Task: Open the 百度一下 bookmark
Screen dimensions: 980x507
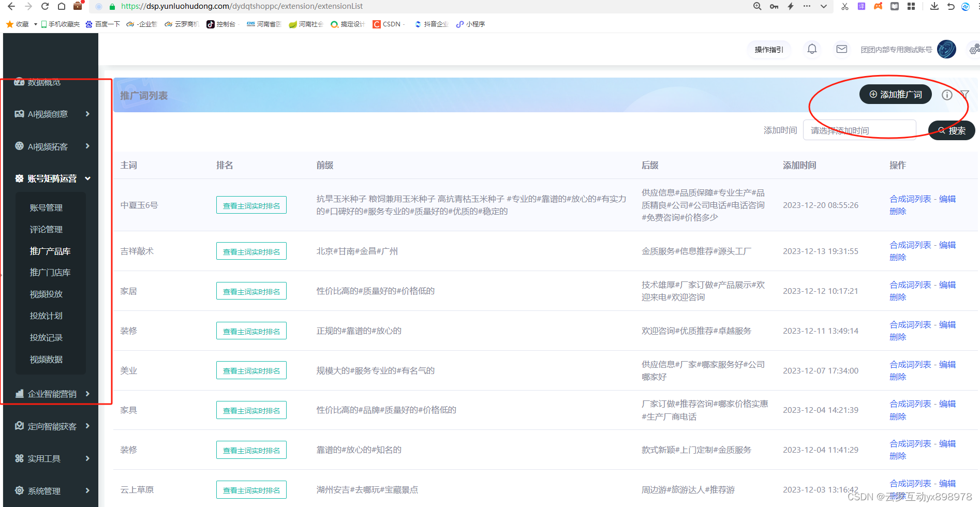Action: [x=103, y=24]
